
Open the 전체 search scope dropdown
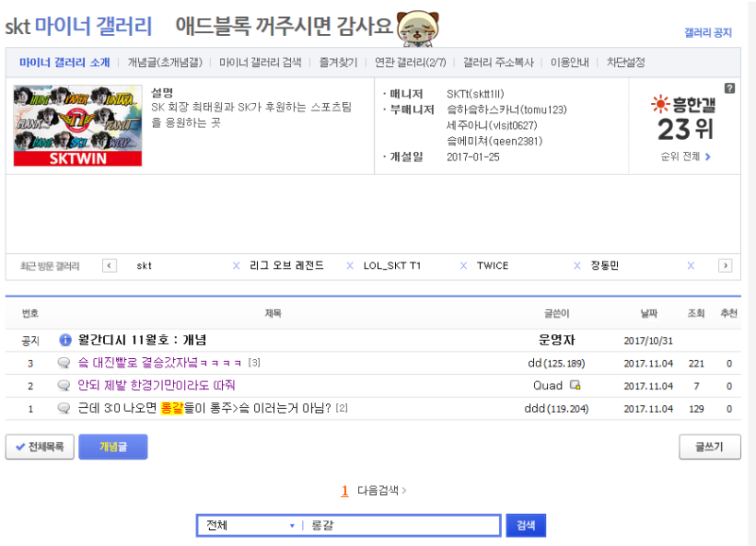(249, 525)
